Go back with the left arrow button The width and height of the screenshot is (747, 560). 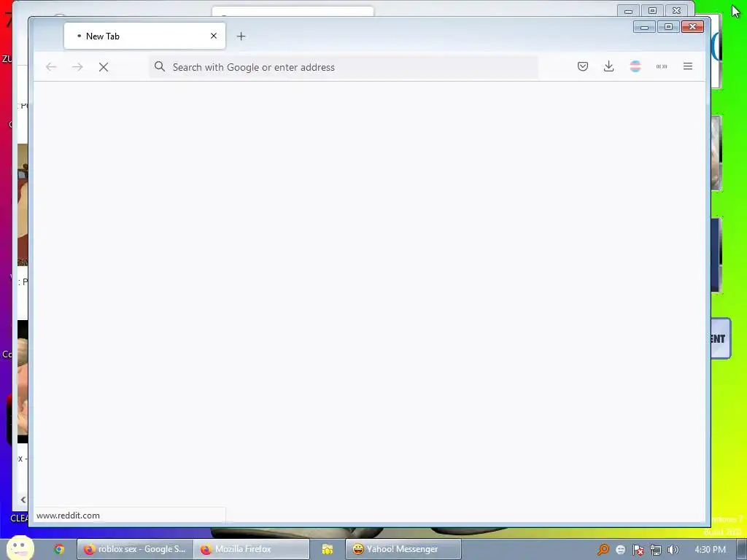coord(51,67)
